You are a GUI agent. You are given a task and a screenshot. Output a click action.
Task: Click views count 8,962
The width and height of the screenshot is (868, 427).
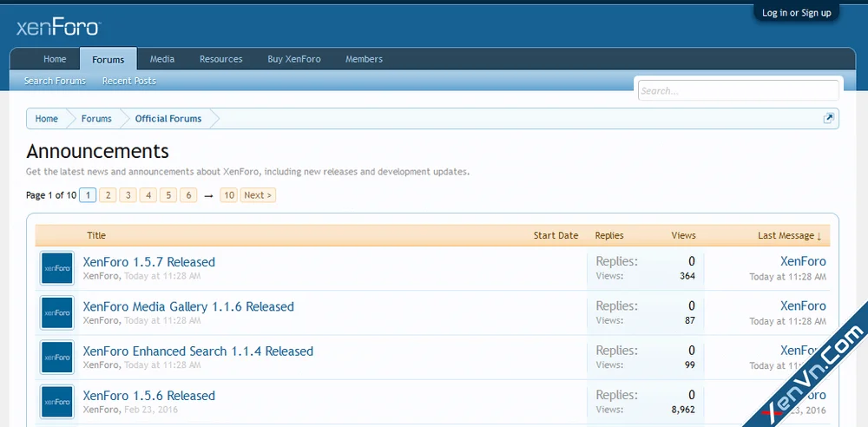683,410
